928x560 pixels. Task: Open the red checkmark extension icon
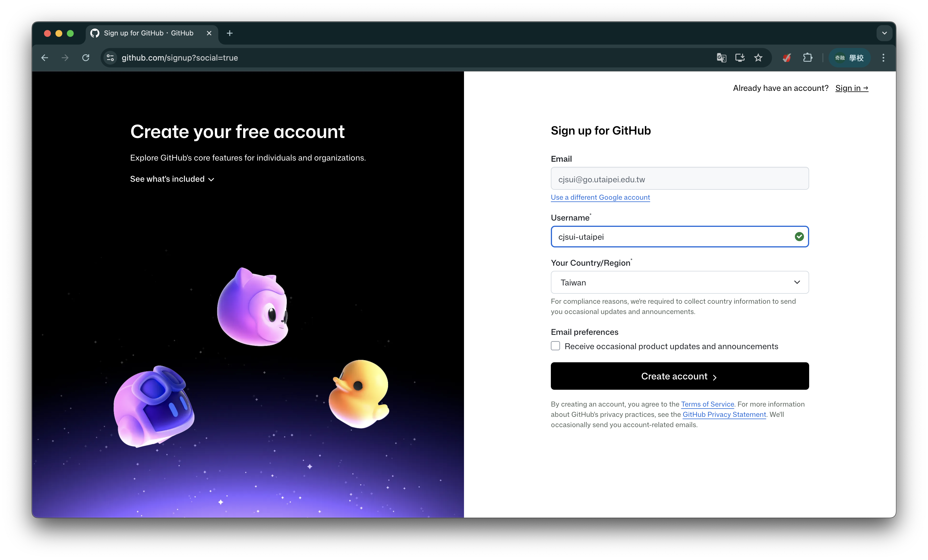click(787, 58)
